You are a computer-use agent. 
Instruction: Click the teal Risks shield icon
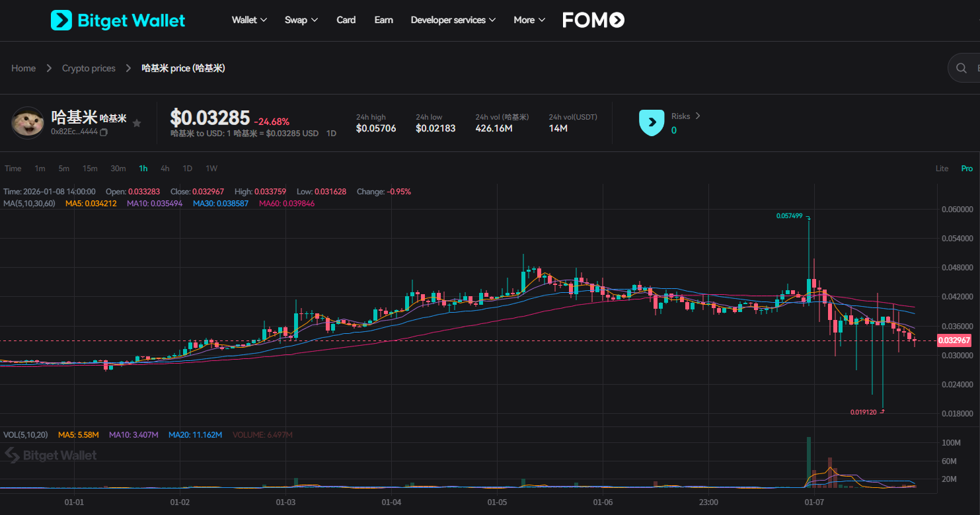click(652, 122)
